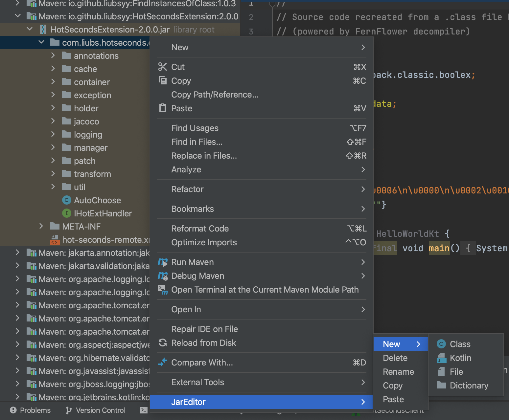Expand the jacoco package chevron

click(x=53, y=121)
